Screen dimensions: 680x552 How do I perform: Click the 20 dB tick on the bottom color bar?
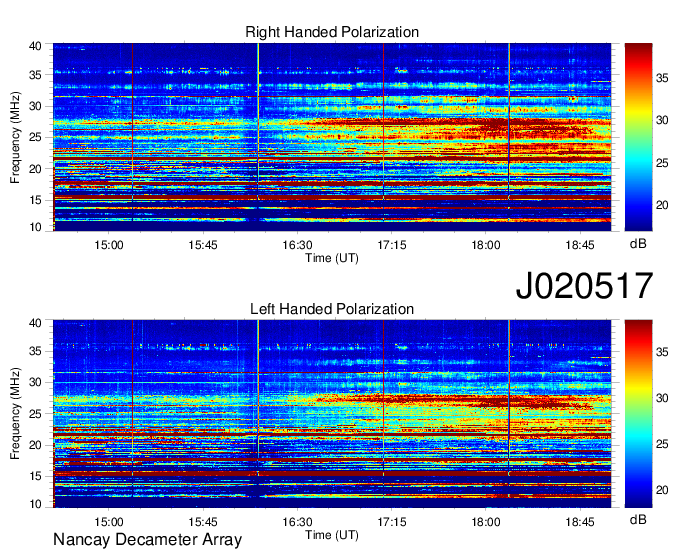[x=662, y=490]
